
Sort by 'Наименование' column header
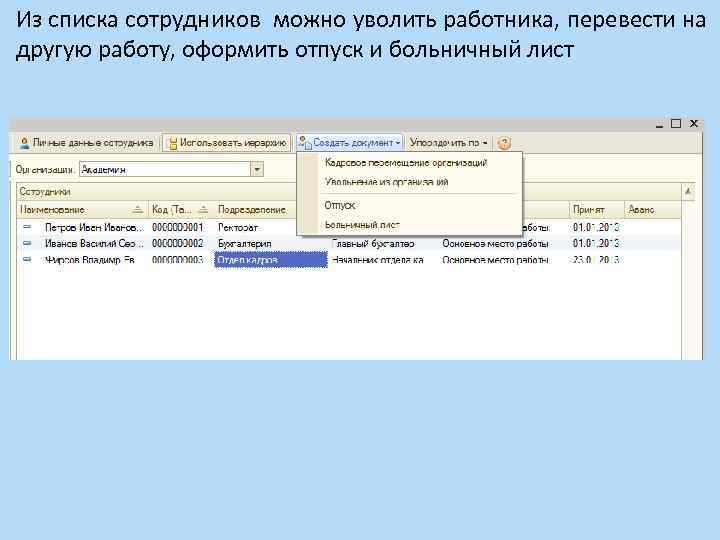82,209
